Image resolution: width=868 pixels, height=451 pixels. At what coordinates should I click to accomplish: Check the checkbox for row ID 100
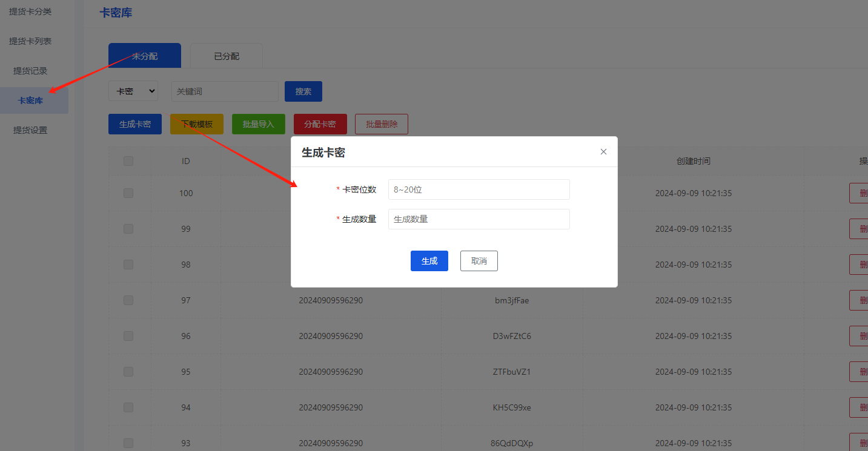tap(128, 193)
